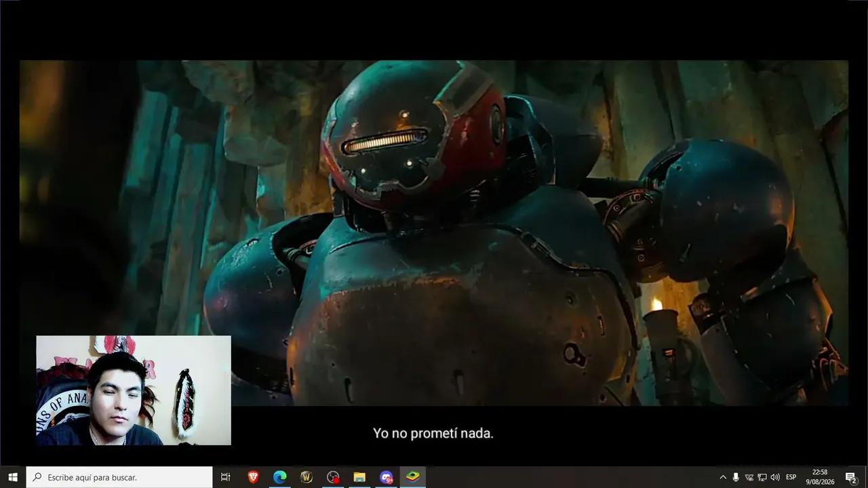Open the volume control speaker icon
868x488 pixels.
(775, 477)
